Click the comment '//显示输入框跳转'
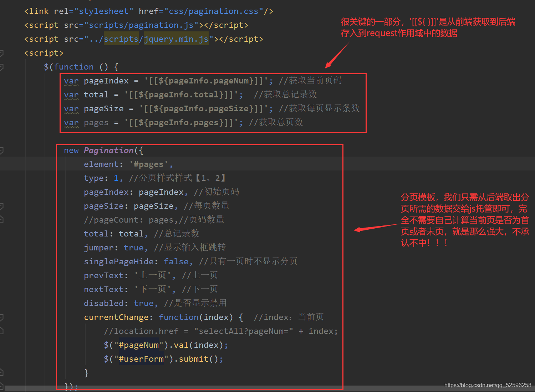The image size is (535, 392). coord(190,248)
